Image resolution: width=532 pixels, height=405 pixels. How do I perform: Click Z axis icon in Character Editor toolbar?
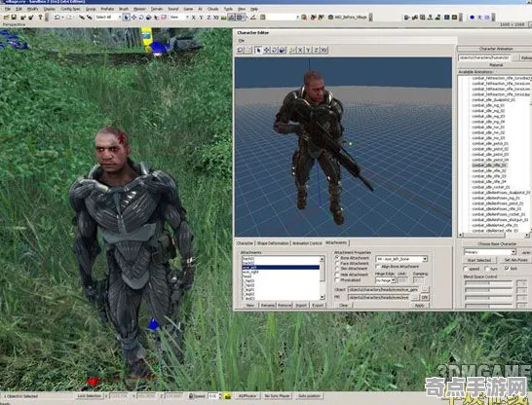coord(316,51)
